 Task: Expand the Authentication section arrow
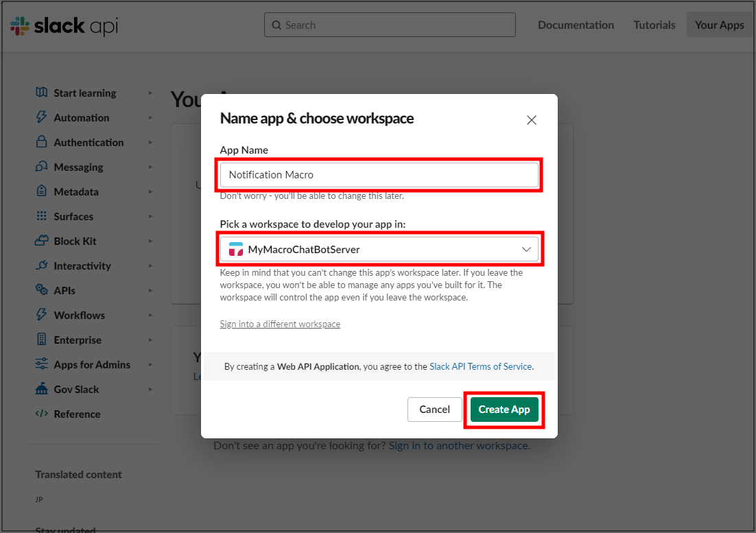point(150,142)
